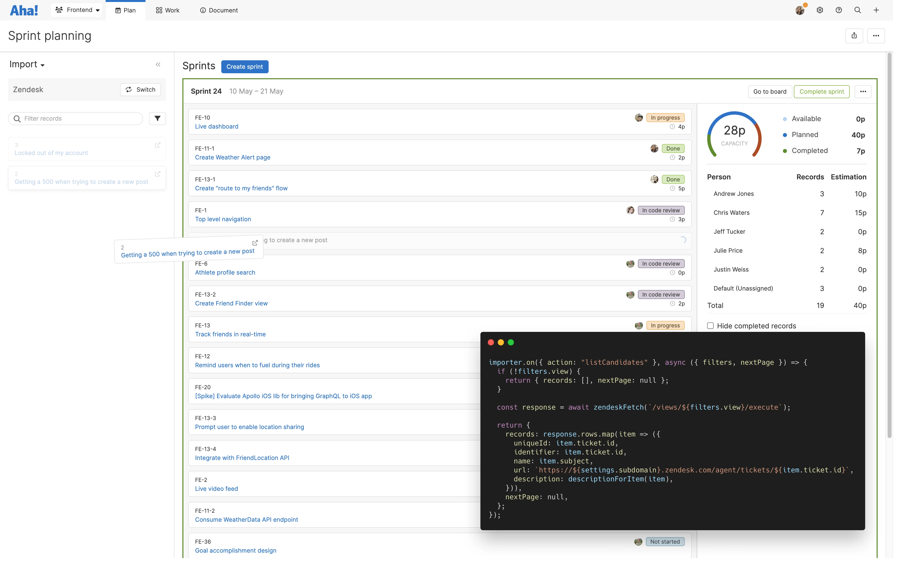This screenshot has height=588, width=913.
Task: Open the filter funnel icon
Action: (157, 118)
